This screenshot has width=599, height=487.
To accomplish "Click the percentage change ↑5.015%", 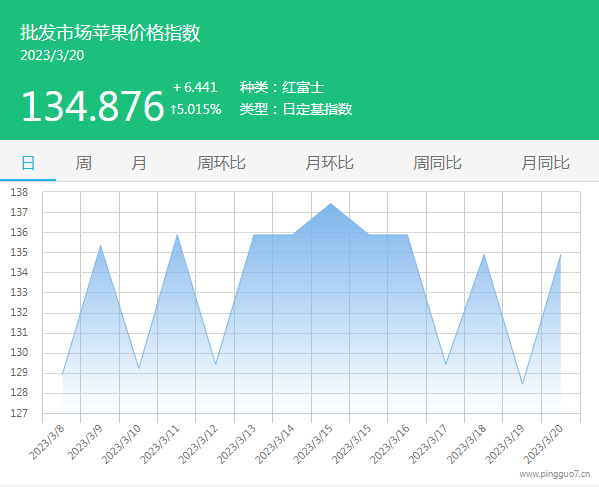I will (196, 109).
